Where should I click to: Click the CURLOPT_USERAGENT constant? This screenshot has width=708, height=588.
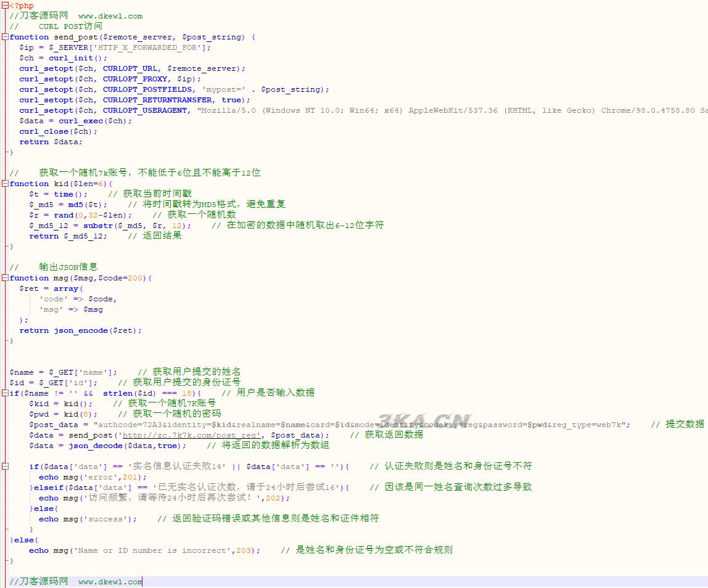144,110
